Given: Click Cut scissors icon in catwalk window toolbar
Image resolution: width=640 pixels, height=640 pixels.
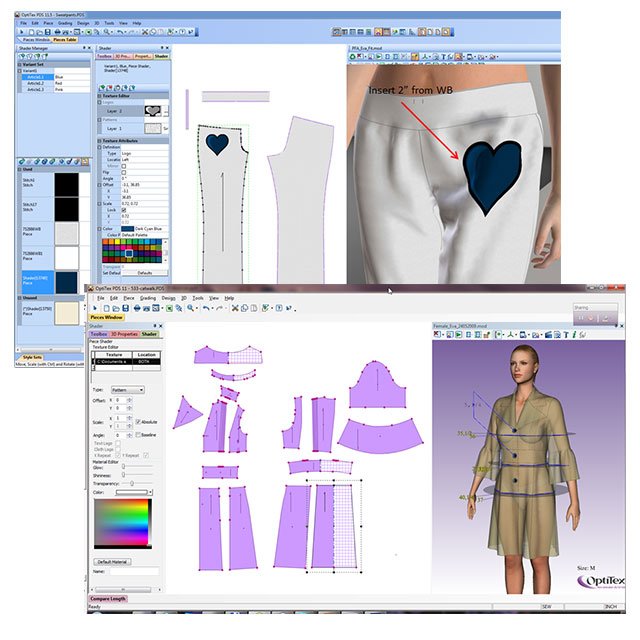Looking at the screenshot, I should pyautogui.click(x=235, y=308).
